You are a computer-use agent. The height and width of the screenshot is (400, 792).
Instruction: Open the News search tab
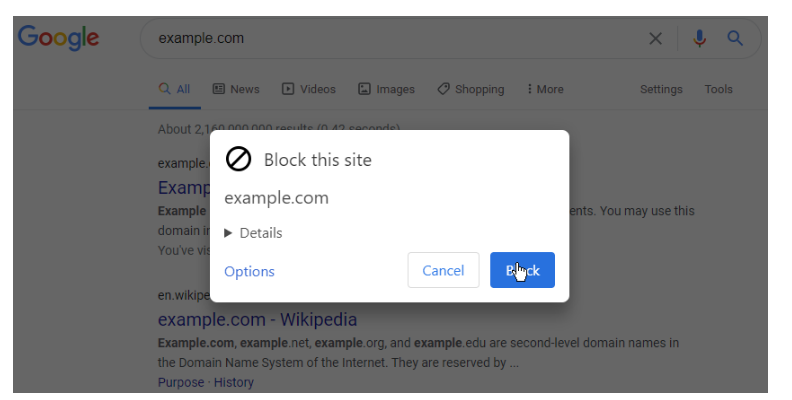[236, 89]
